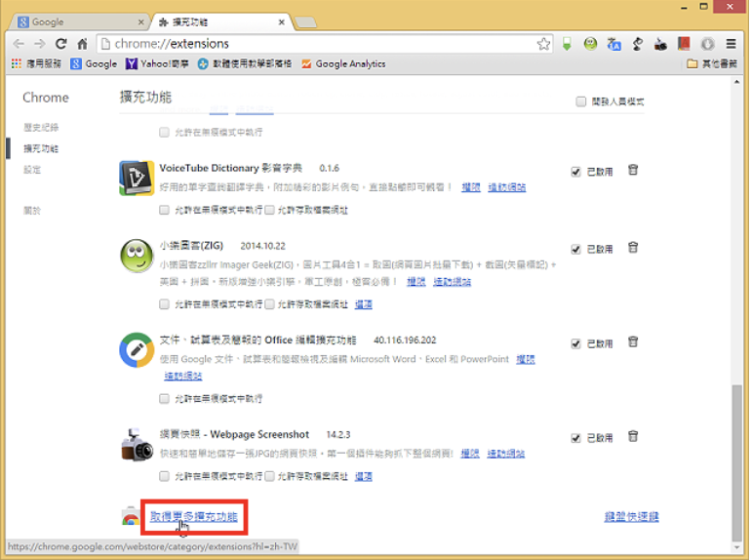Remove the Office editing extension via trash icon
The height and width of the screenshot is (560, 751).
click(x=633, y=342)
